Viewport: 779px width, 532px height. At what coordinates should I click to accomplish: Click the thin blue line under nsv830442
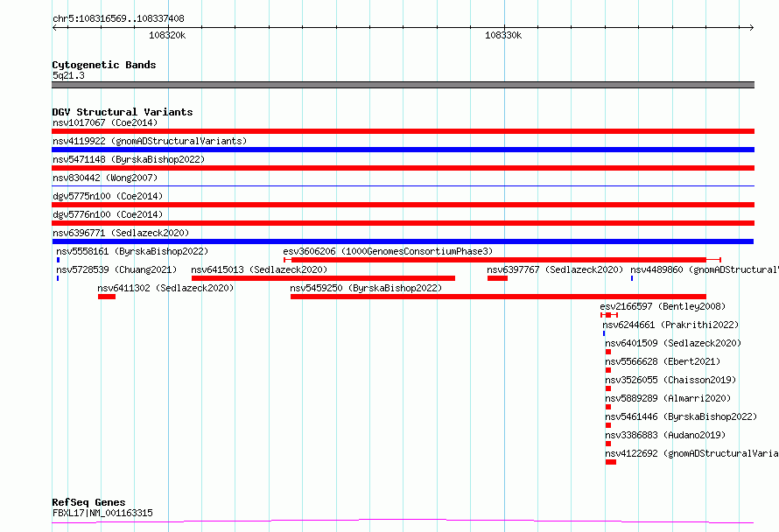(403, 185)
